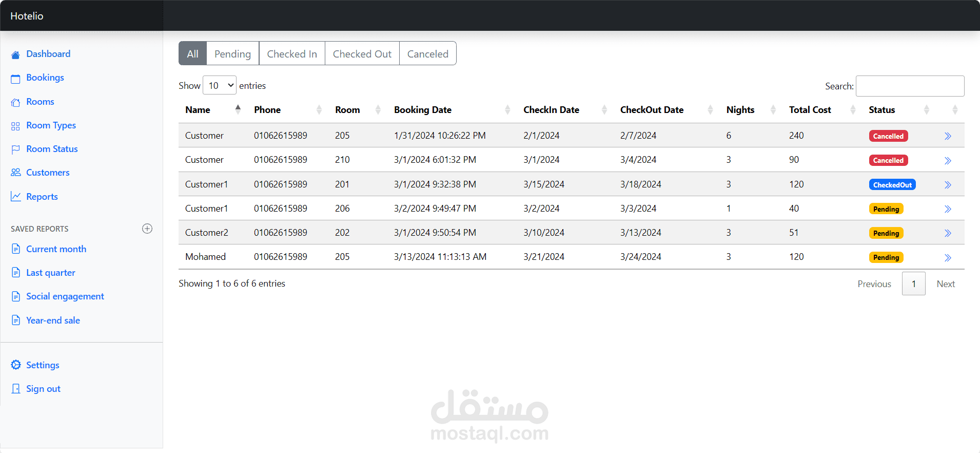Sort table by Name column

pos(213,110)
